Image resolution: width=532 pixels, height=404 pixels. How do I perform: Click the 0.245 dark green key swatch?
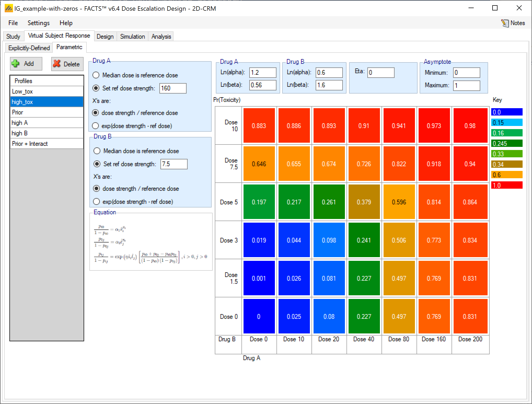pos(506,143)
